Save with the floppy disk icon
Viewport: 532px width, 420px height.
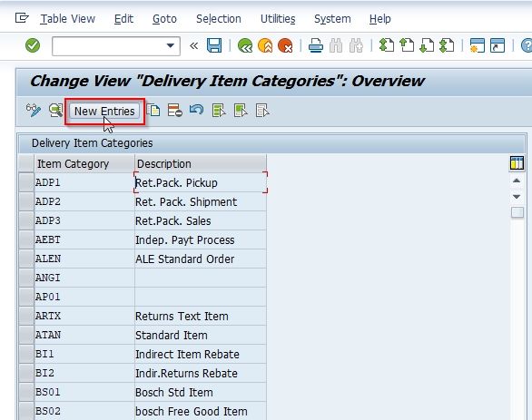tap(214, 45)
